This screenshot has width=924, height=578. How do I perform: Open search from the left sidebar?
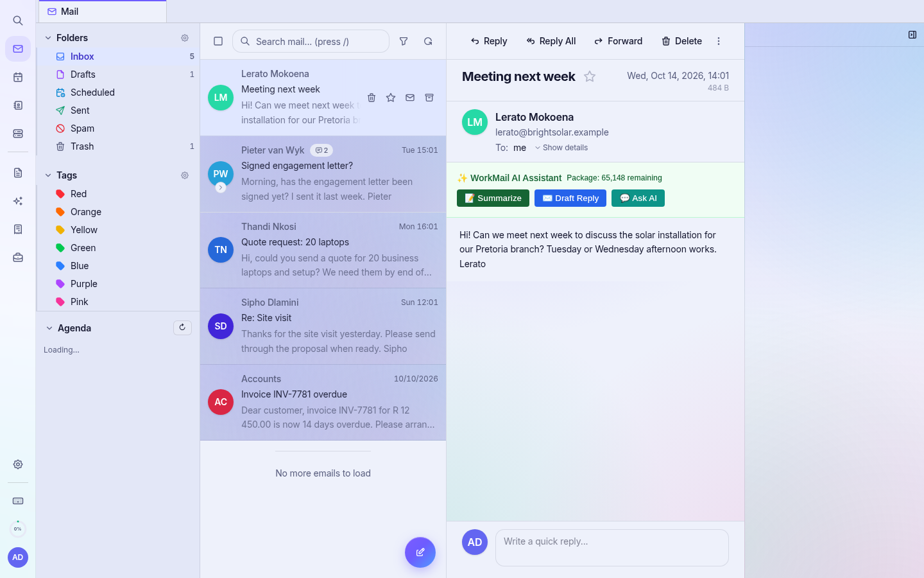[x=18, y=21]
